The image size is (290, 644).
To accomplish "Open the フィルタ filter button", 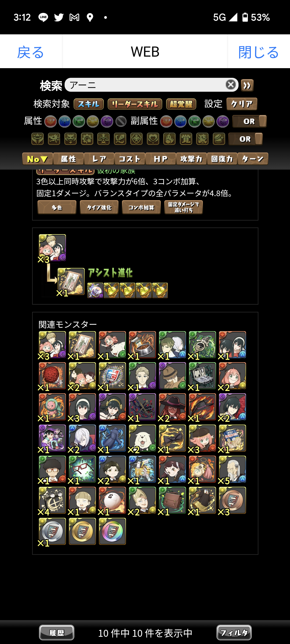I will click(x=234, y=633).
